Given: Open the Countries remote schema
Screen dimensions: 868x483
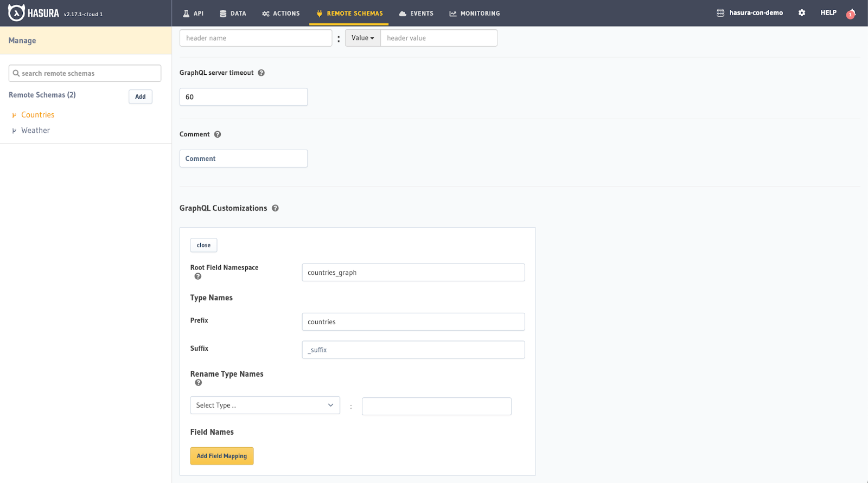Looking at the screenshot, I should 38,115.
